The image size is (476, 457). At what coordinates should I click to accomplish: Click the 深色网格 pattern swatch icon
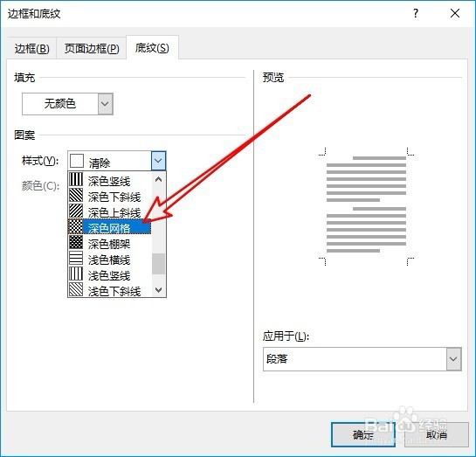point(76,226)
